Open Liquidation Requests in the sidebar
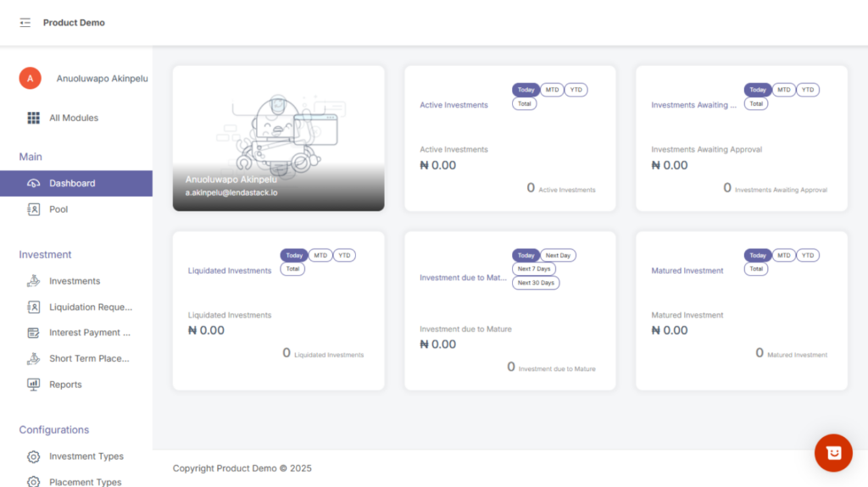 point(91,307)
